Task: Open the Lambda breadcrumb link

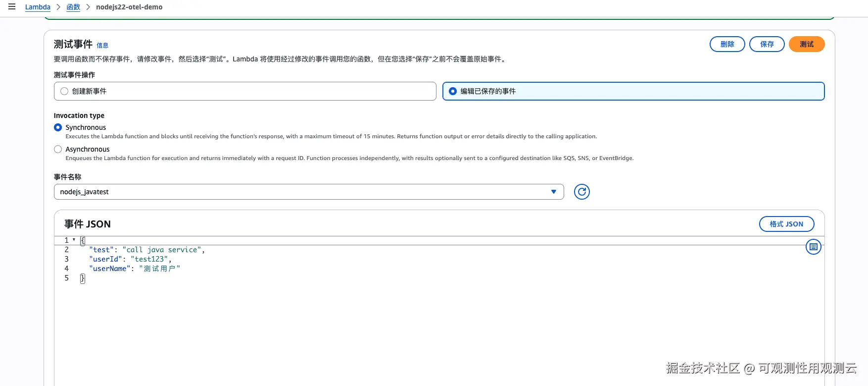Action: (x=38, y=7)
